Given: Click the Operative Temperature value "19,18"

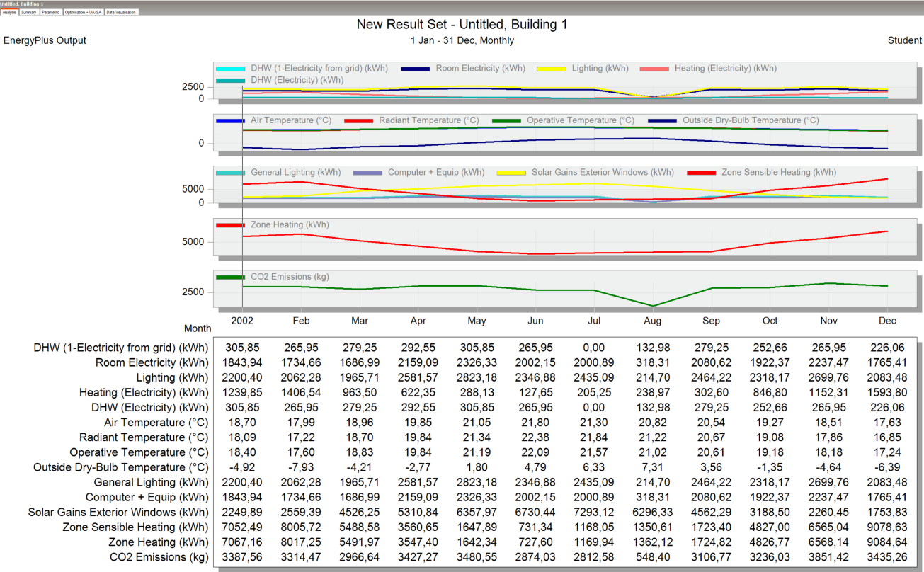Looking at the screenshot, I should (x=770, y=452).
